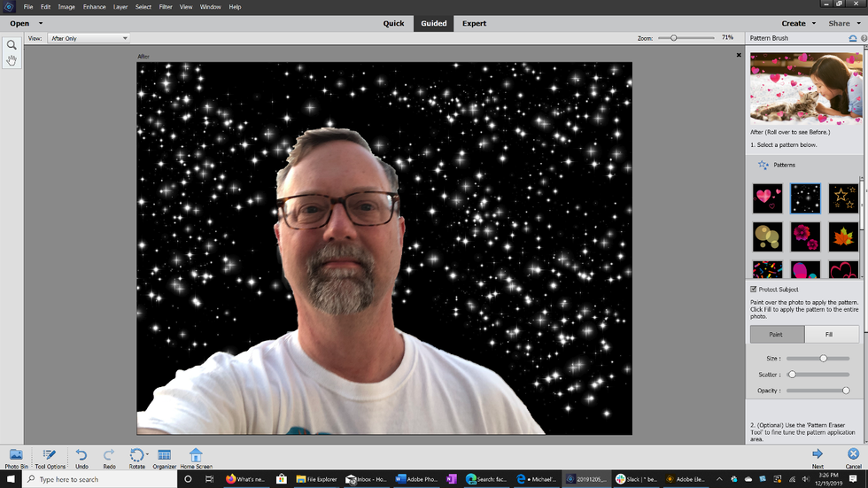Uncheck the Protect Subject checkbox
Screen dimensions: 868x488
click(754, 290)
